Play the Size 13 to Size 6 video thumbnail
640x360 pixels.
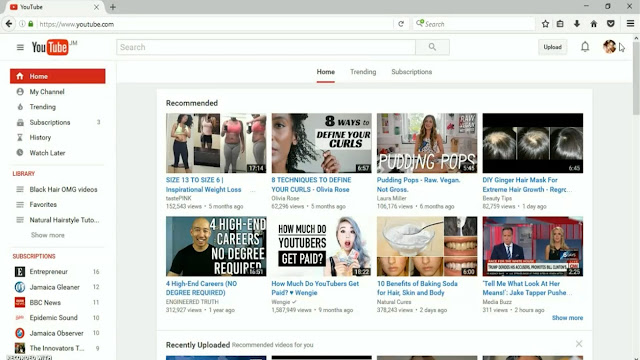(x=216, y=143)
